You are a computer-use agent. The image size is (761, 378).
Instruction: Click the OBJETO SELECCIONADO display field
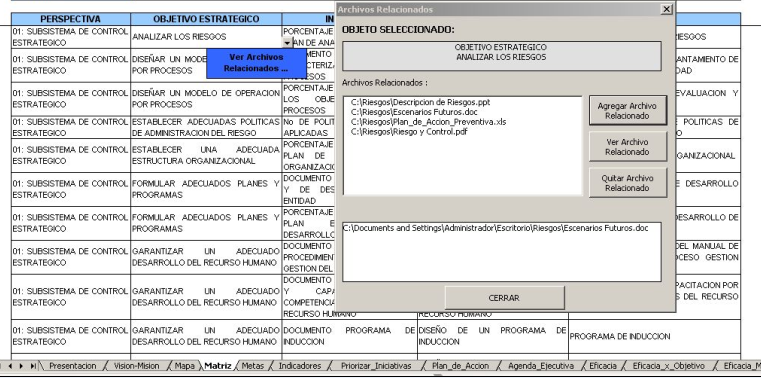point(502,56)
